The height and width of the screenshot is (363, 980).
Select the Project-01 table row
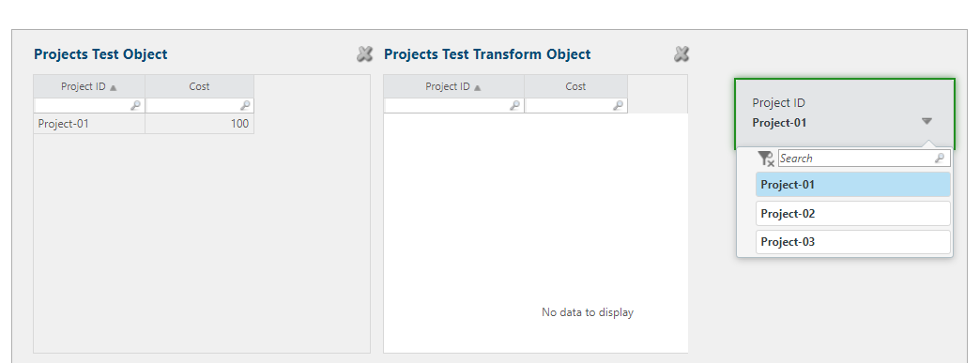click(x=144, y=124)
